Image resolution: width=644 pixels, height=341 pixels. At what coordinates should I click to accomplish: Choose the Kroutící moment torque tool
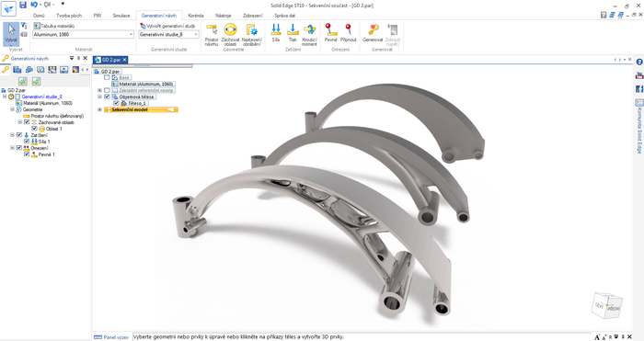pyautogui.click(x=309, y=35)
